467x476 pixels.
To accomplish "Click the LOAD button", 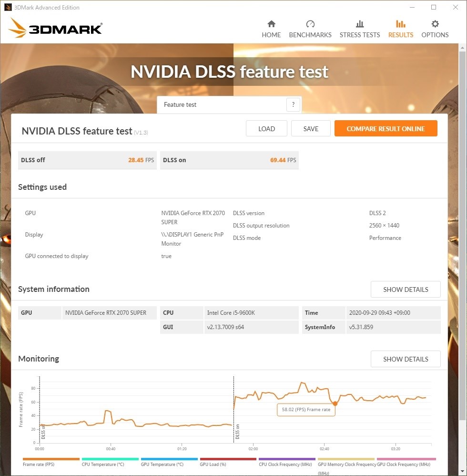I will click(x=266, y=128).
